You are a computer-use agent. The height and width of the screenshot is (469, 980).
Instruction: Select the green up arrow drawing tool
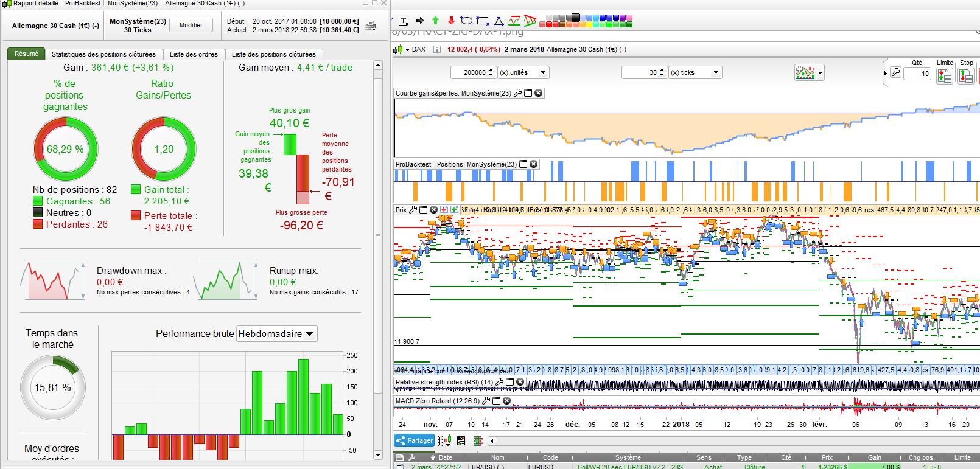435,21
